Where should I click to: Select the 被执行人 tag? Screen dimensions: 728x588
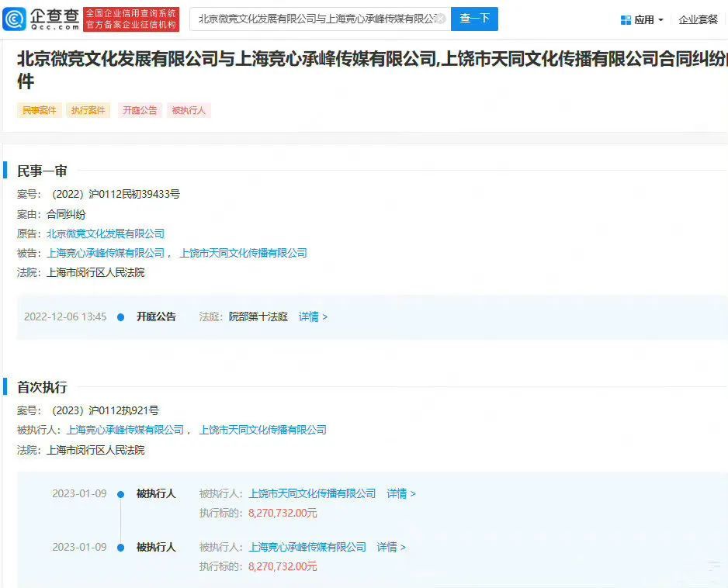189,110
